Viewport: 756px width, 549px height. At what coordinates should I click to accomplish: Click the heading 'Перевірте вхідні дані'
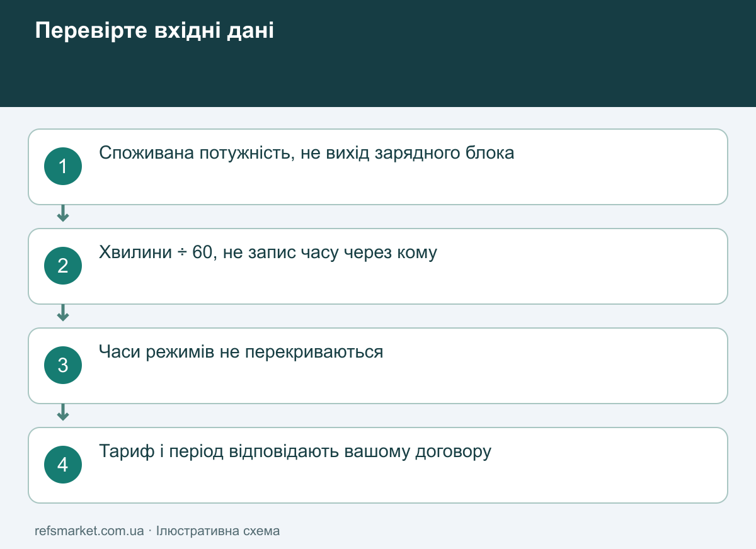tap(154, 30)
